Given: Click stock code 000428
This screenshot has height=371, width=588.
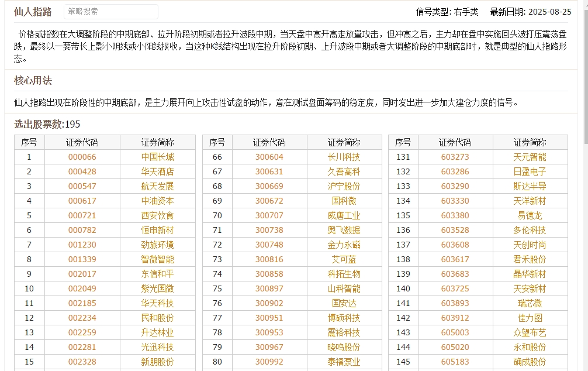Looking at the screenshot, I should [x=82, y=171].
